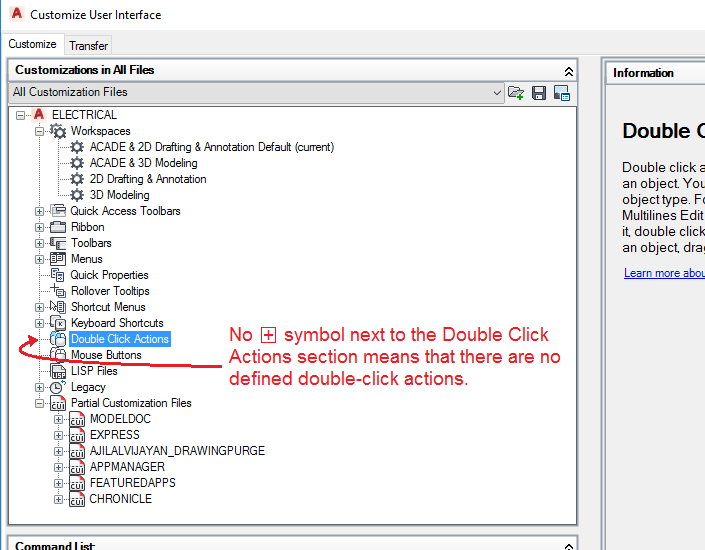Click the Toolbars node icon
This screenshot has width=705, height=550.
pyautogui.click(x=58, y=243)
